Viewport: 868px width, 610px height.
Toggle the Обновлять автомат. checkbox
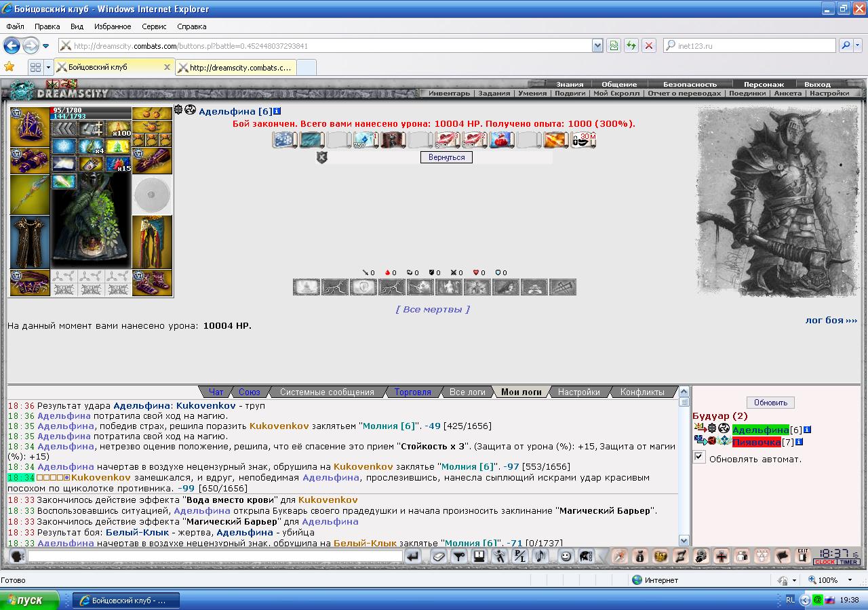click(699, 457)
